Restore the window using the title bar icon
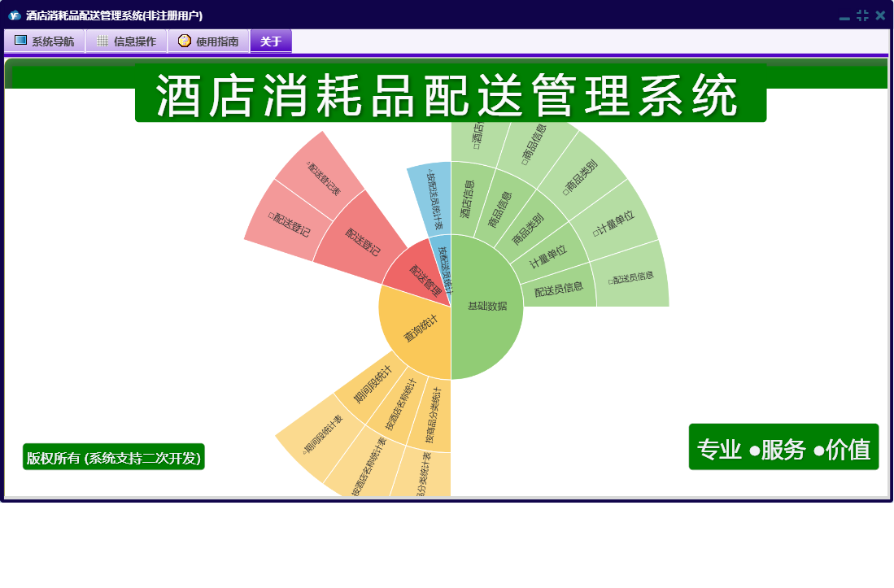 coord(862,15)
